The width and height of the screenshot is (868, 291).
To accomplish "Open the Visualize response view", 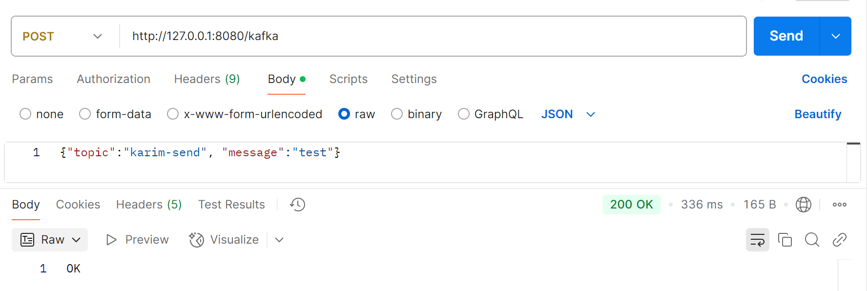I will (225, 240).
